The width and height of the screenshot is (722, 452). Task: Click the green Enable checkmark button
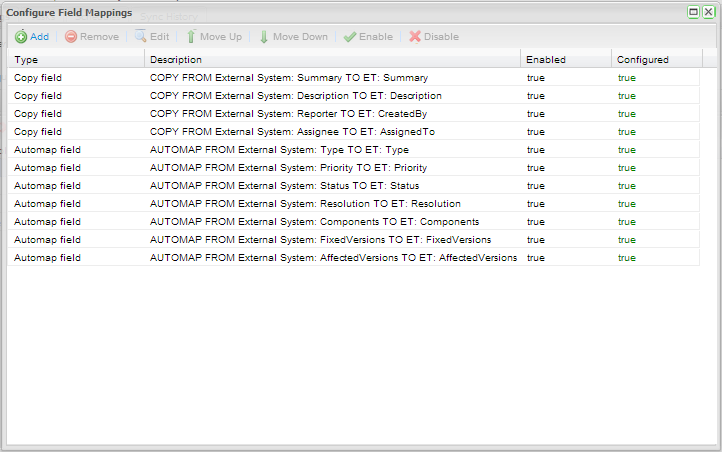coord(368,37)
